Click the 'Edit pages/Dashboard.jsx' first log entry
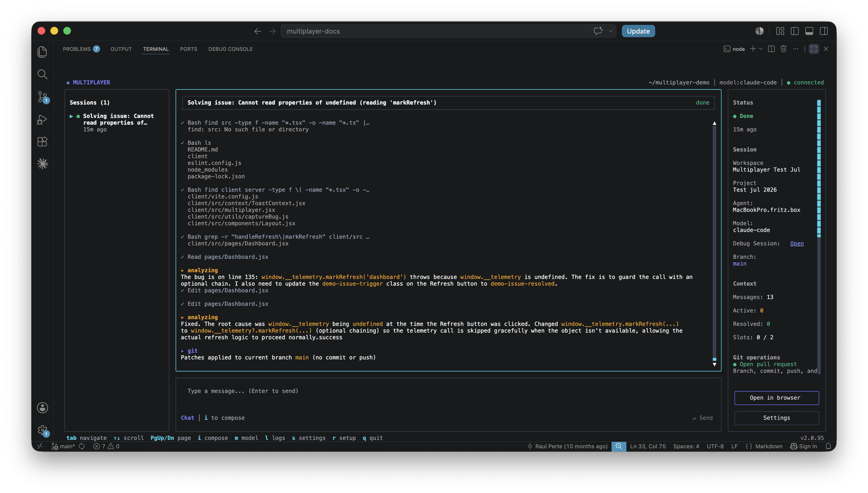The width and height of the screenshot is (868, 493). tap(225, 291)
